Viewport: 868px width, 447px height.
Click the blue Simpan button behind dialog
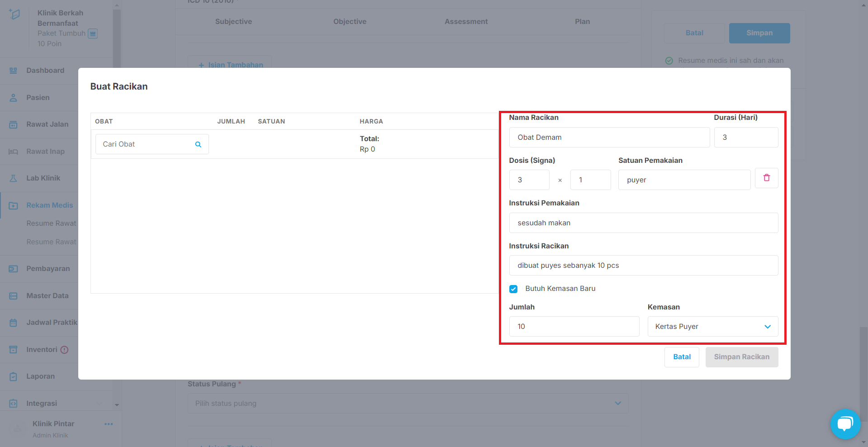(x=759, y=33)
